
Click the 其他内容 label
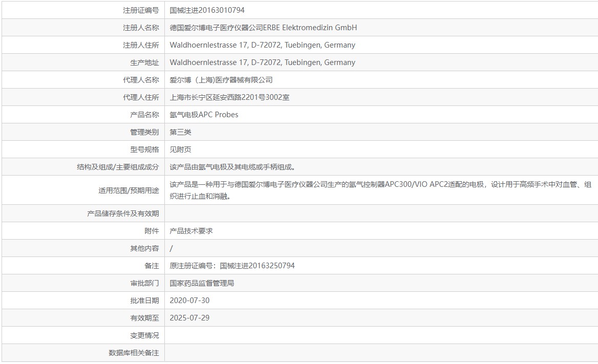pyautogui.click(x=144, y=248)
